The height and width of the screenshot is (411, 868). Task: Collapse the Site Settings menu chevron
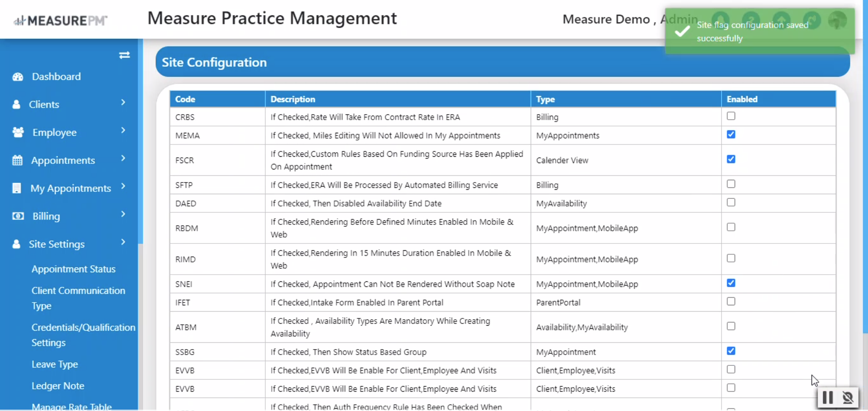point(123,243)
